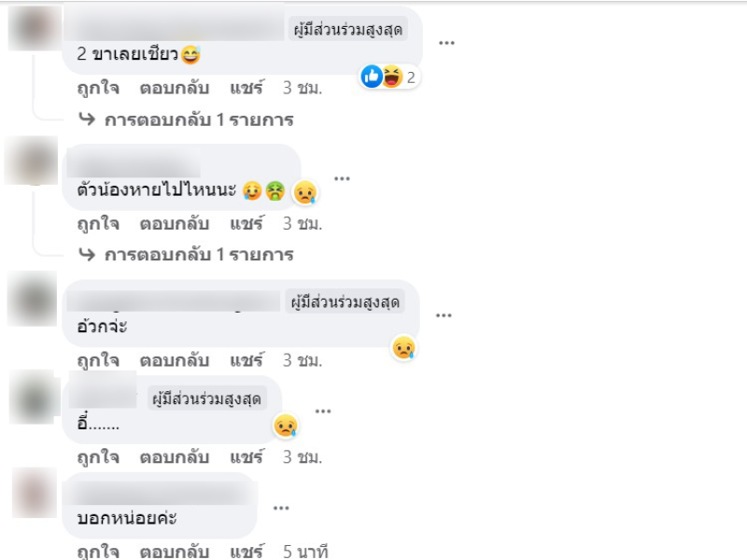Click sad reaction on 'ตัวน้องหายไปไหนนะ' comment

[x=305, y=192]
